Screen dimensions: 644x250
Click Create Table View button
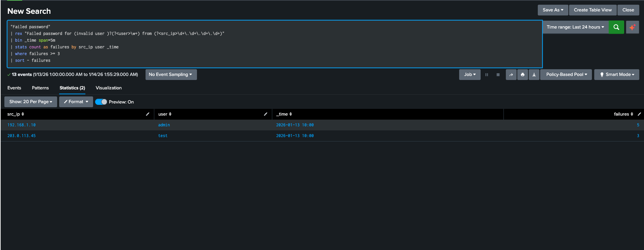coord(593,10)
